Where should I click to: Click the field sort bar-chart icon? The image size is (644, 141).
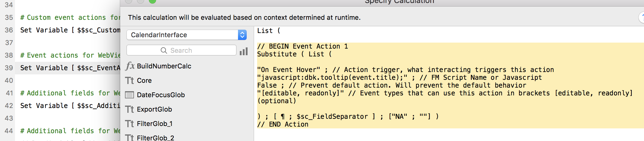pyautogui.click(x=244, y=51)
